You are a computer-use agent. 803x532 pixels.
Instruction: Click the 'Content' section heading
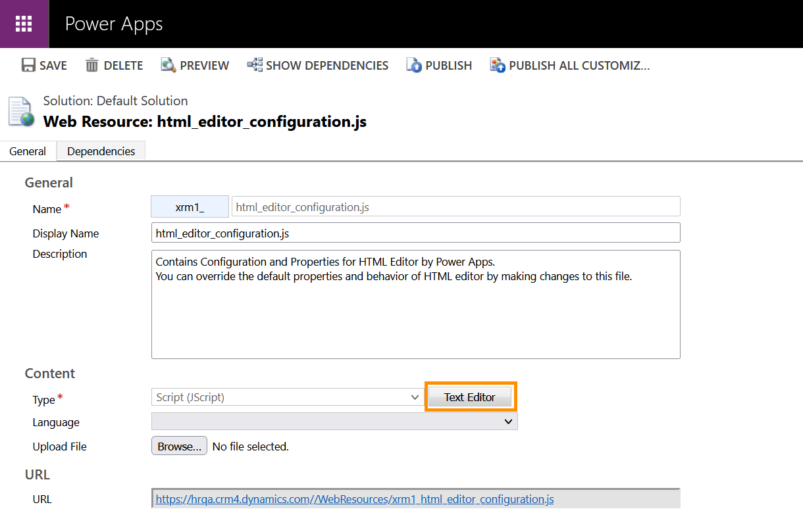[x=50, y=374]
